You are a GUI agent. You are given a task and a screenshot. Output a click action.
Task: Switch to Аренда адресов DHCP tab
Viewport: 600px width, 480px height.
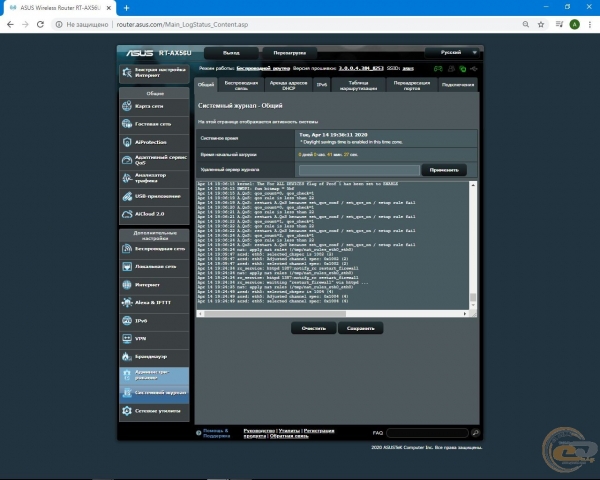(288, 85)
